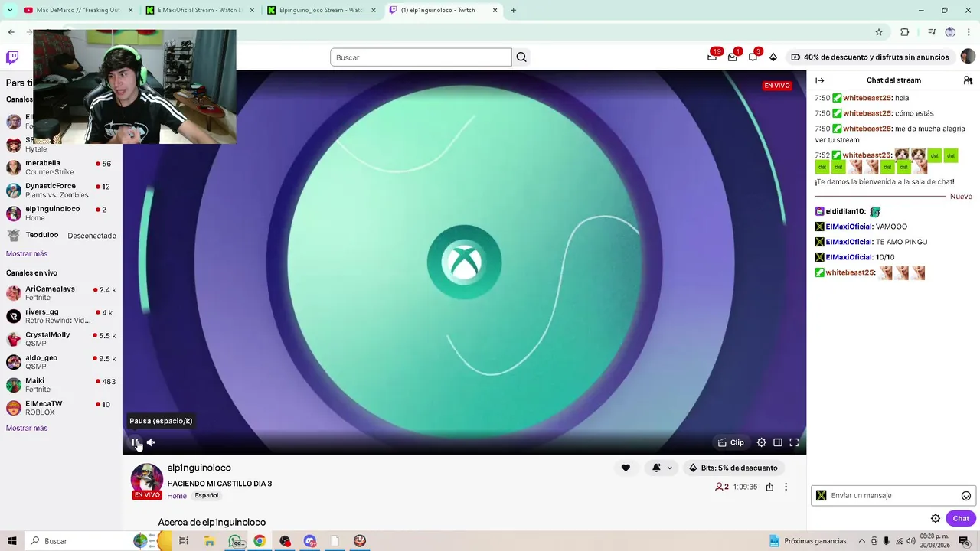Open File Explorer from the taskbar
The width and height of the screenshot is (980, 551).
(209, 541)
